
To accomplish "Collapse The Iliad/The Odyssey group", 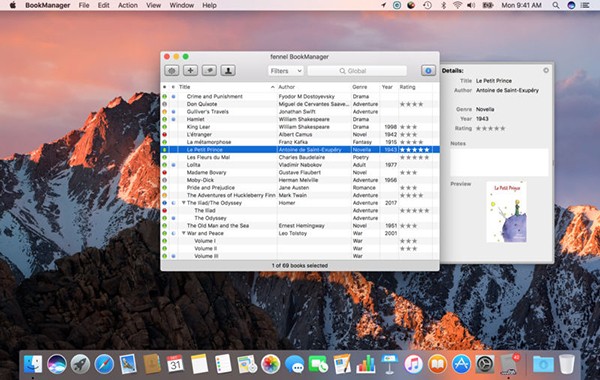I will point(184,203).
